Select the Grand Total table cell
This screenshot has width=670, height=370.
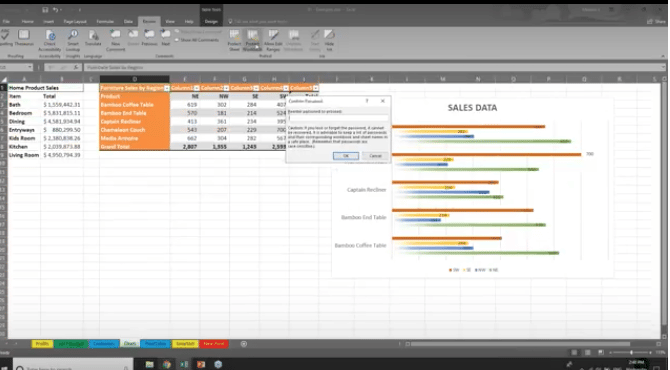pos(135,147)
